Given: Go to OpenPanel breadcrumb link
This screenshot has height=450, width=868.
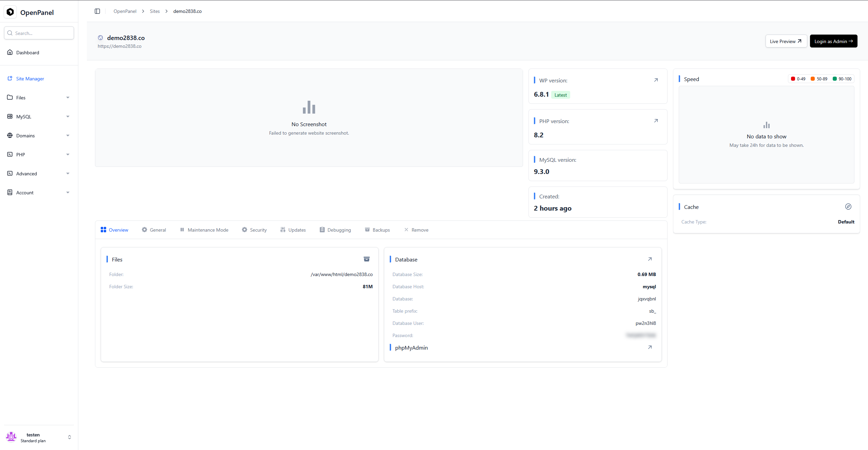Looking at the screenshot, I should tap(125, 11).
